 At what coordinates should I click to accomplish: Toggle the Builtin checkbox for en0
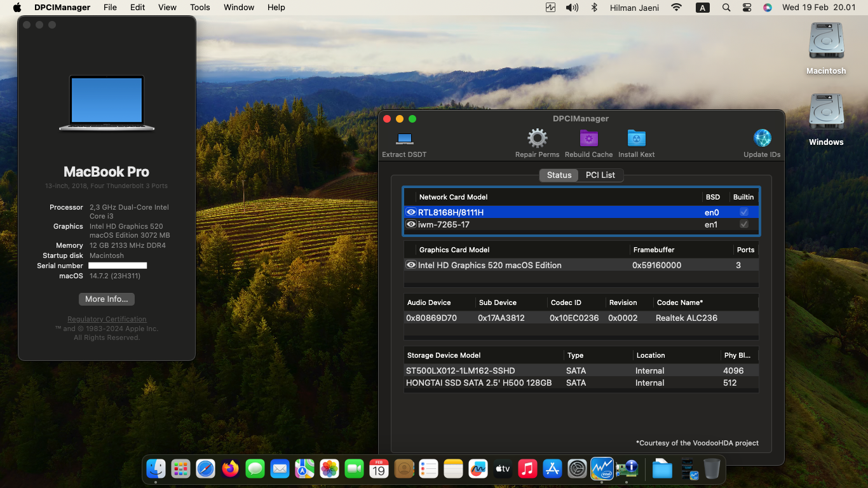point(744,212)
